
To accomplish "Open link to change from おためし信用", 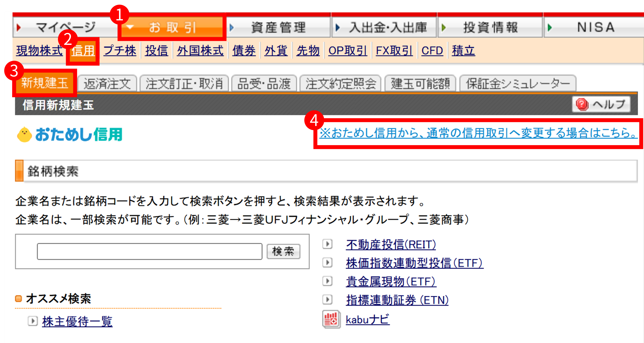I will [x=478, y=133].
